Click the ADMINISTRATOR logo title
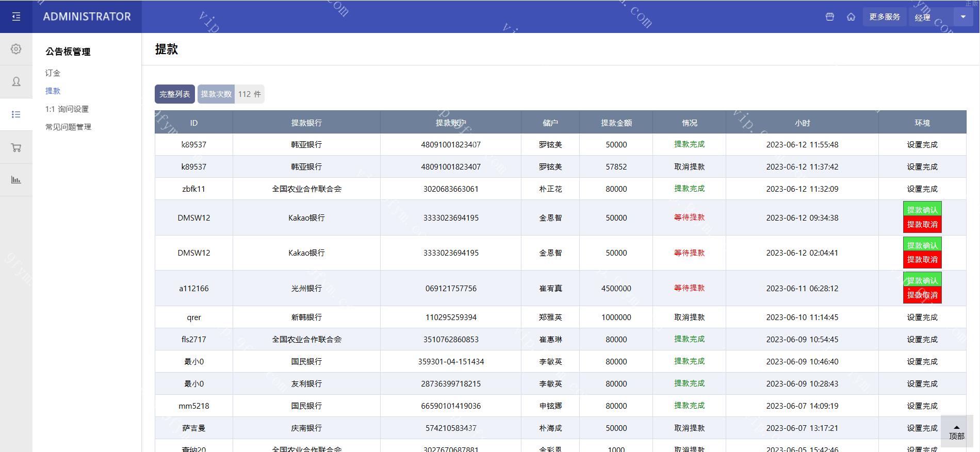 point(87,16)
